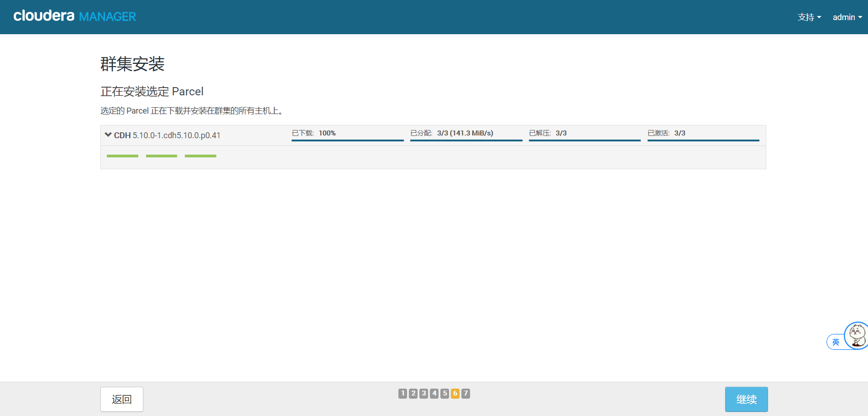
Task: Open the 支持 dropdown menu
Action: tap(809, 17)
